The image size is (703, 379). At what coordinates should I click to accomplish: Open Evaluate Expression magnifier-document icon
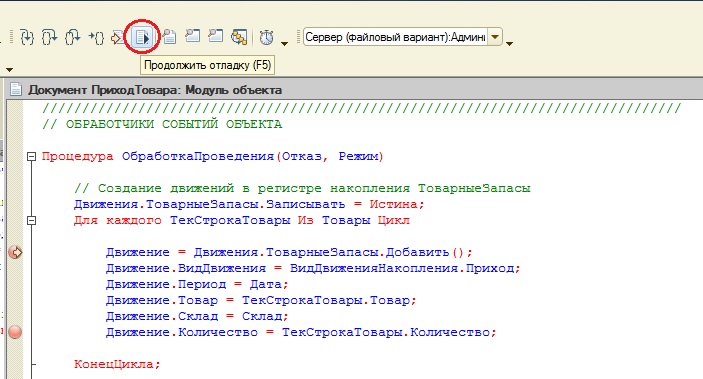click(x=169, y=37)
